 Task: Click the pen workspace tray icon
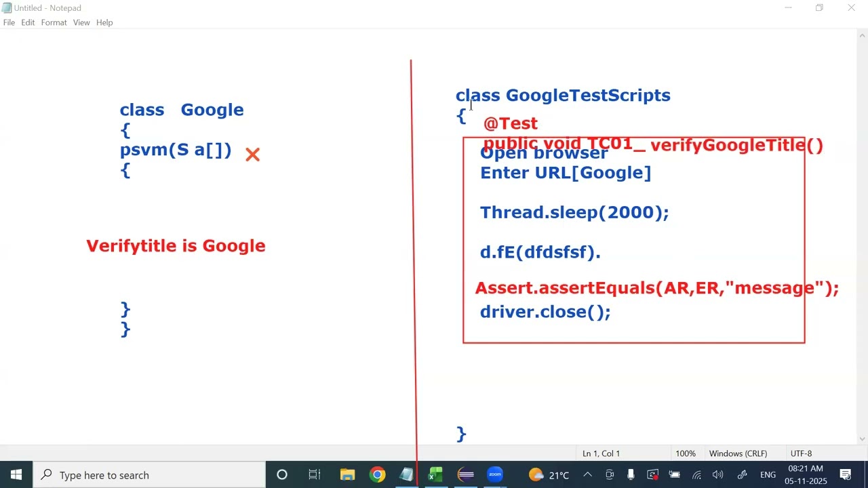pyautogui.click(x=742, y=475)
